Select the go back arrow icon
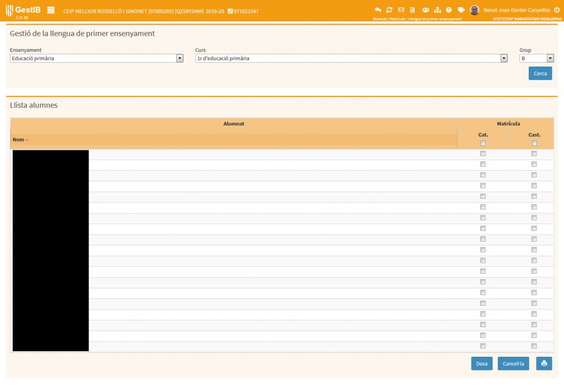 (x=378, y=9)
